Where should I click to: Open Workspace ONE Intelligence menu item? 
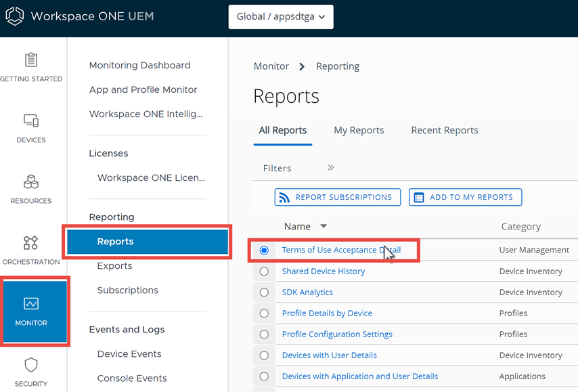[x=146, y=114]
